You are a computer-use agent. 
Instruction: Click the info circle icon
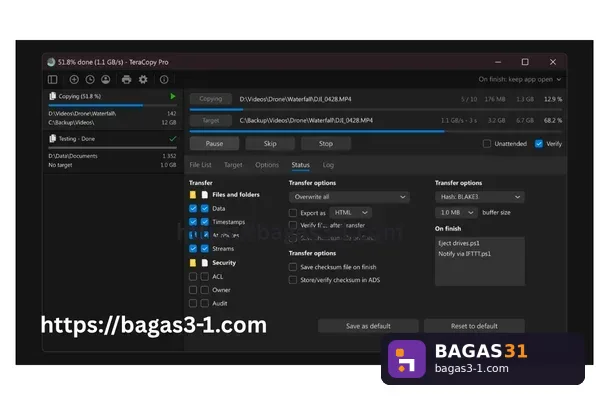[x=164, y=79]
